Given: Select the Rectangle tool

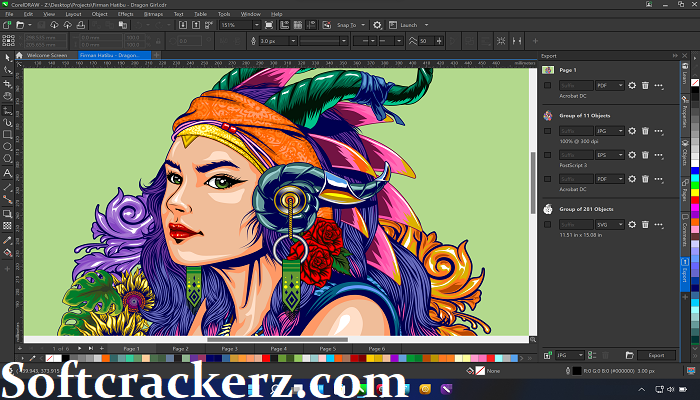Looking at the screenshot, I should pyautogui.click(x=8, y=134).
